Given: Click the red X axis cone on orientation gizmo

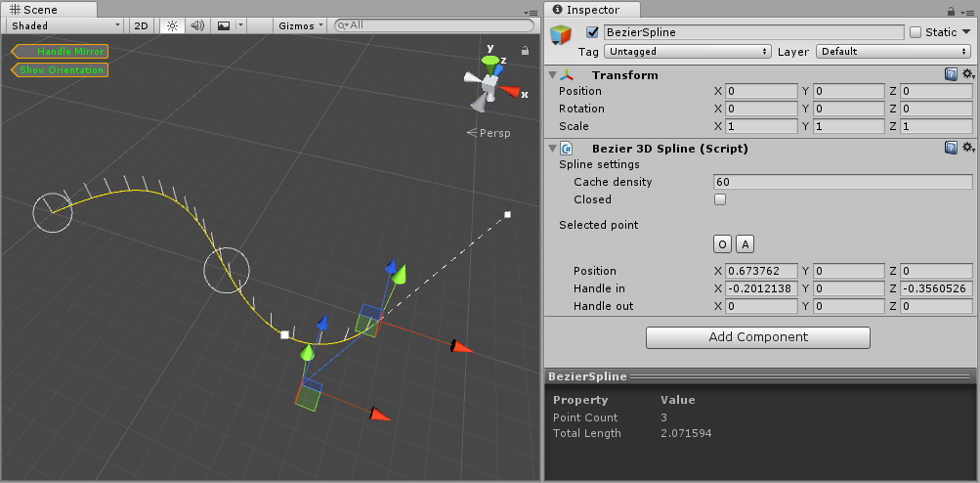Looking at the screenshot, I should [509, 92].
